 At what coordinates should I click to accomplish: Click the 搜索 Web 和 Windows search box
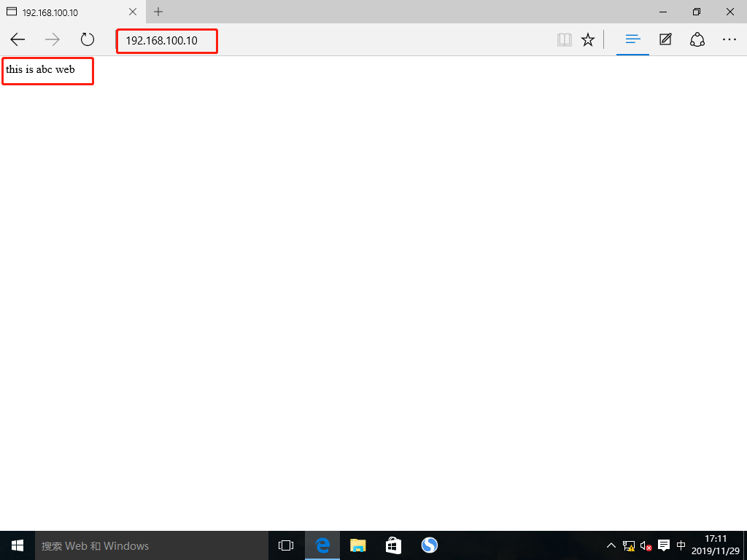pos(152,545)
